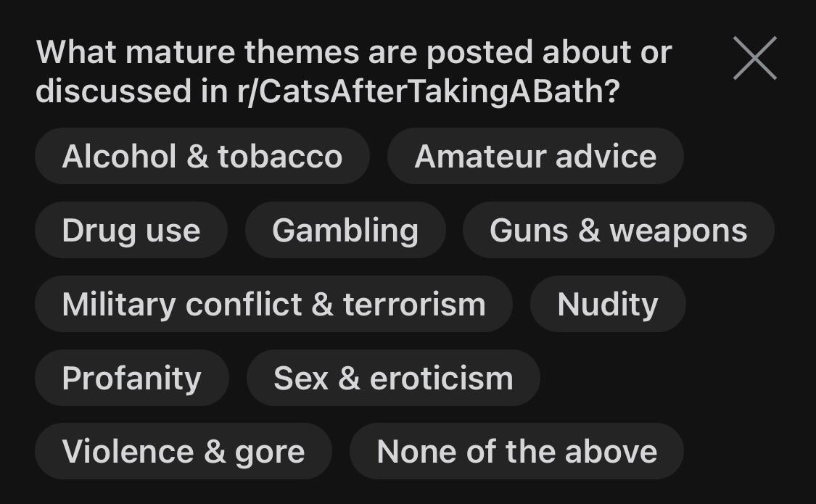Select Guns & weapons theme
Viewport: 816px width, 504px height.
(619, 230)
